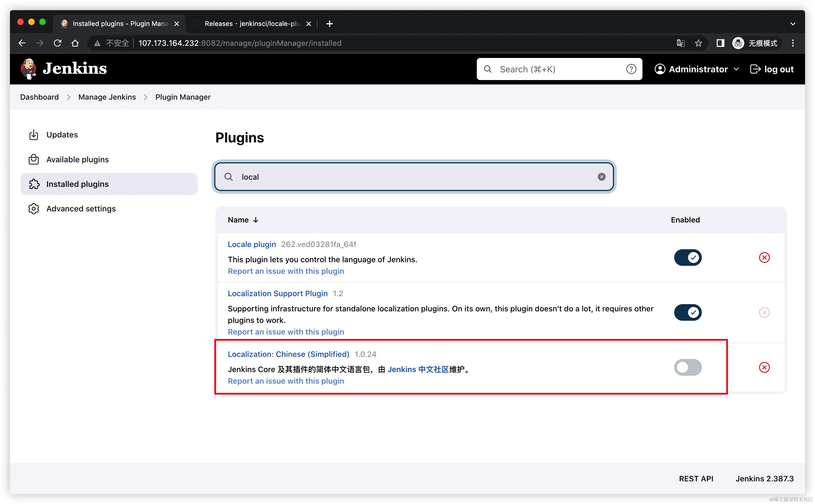Close the Installed plugins browser tab

(x=177, y=24)
